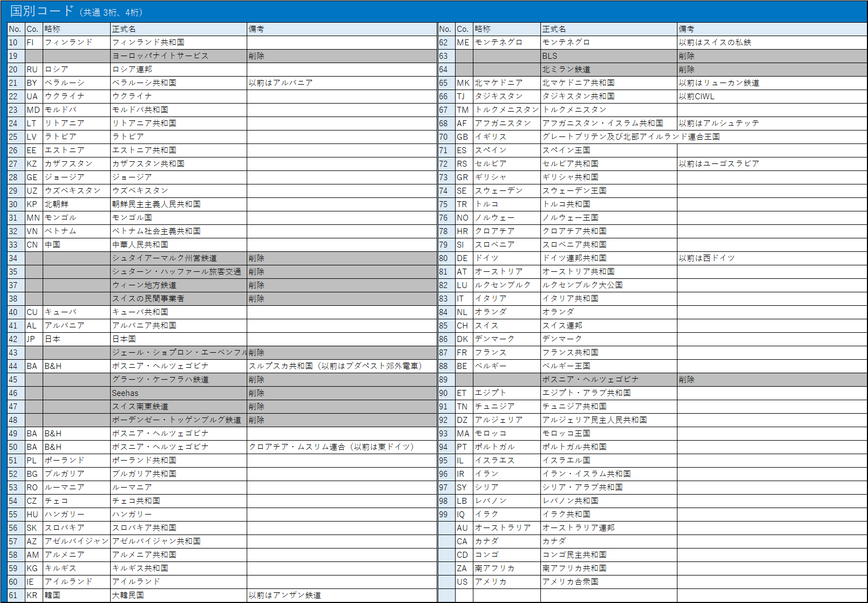Select the 大韓民国 formal name cell

tap(179, 595)
